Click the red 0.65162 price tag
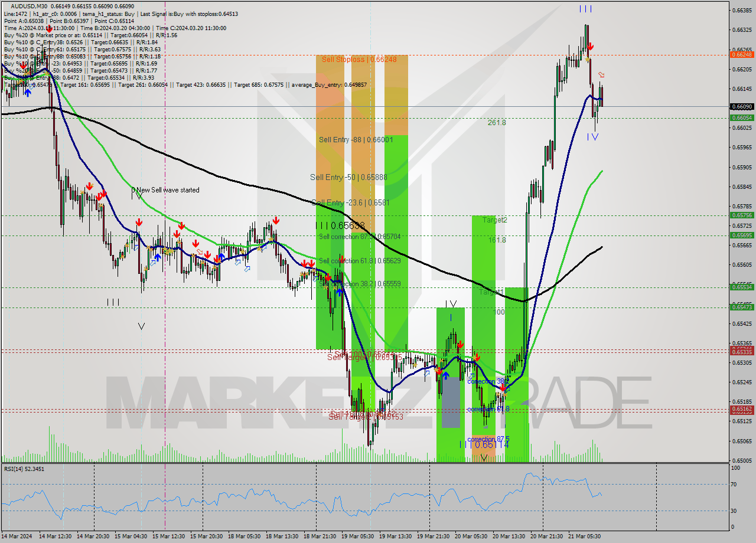Viewport: 756px width, 543px height. tap(741, 408)
